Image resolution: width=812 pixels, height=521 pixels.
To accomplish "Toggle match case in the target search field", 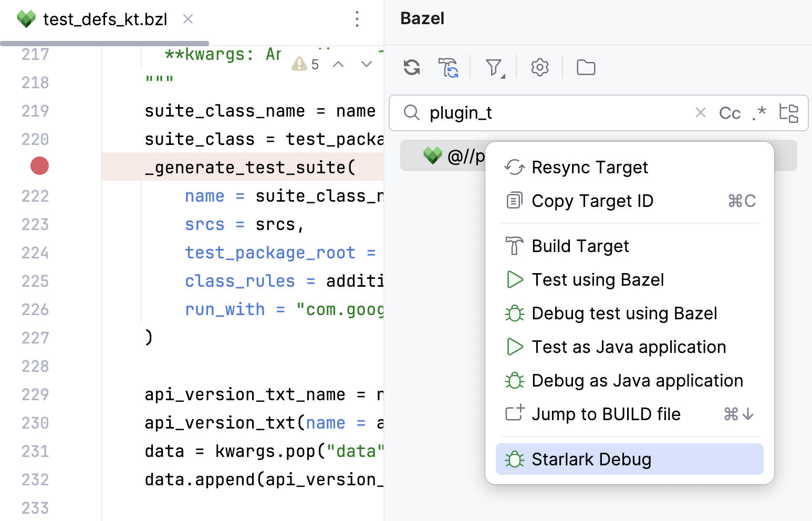I will tap(730, 112).
